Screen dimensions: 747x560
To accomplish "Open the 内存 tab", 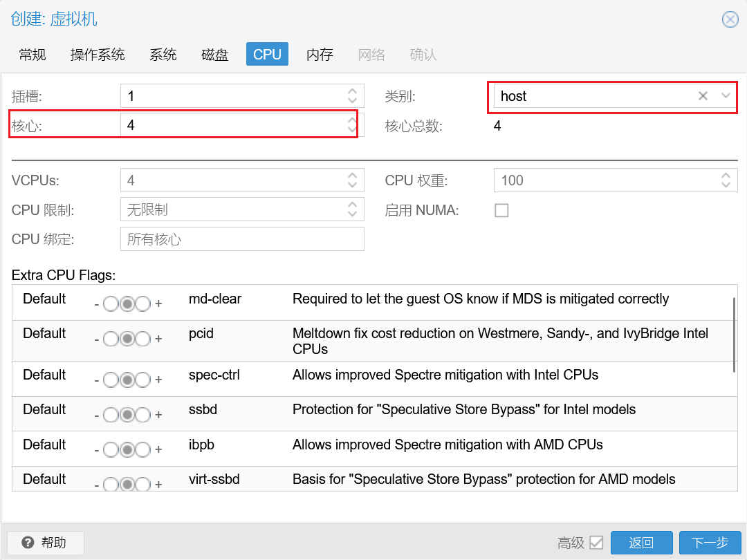I will [x=320, y=55].
